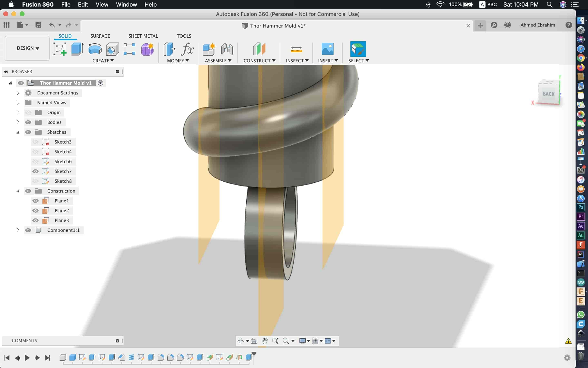This screenshot has width=588, height=368.
Task: Open the CONSTRUCT dropdown menu
Action: click(259, 61)
